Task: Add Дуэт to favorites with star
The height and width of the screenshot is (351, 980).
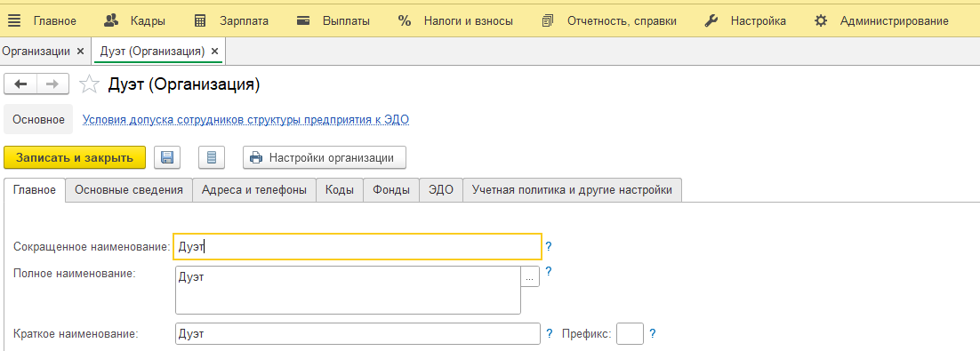Action: (90, 84)
